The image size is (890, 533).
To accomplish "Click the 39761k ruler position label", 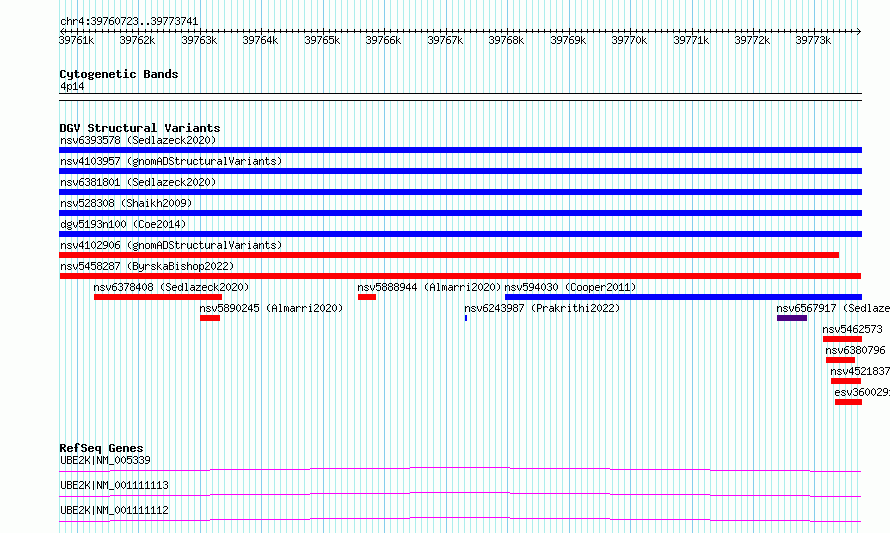I will (77, 40).
